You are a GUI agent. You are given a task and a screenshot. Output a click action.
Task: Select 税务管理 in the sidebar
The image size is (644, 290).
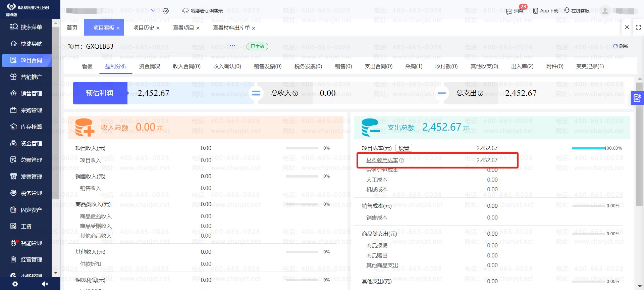[26, 193]
